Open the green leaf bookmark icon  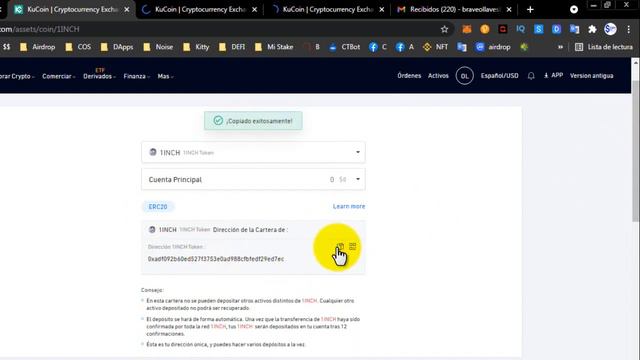coord(524,47)
